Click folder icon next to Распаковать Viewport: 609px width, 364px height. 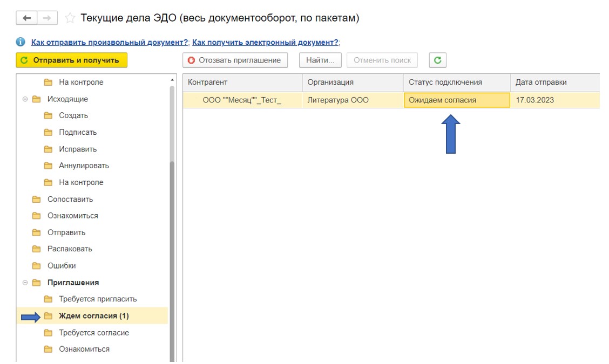pos(37,249)
